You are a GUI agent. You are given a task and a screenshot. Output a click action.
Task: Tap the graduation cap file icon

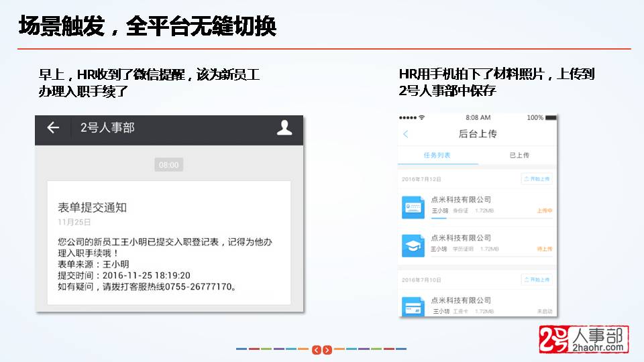(x=413, y=245)
